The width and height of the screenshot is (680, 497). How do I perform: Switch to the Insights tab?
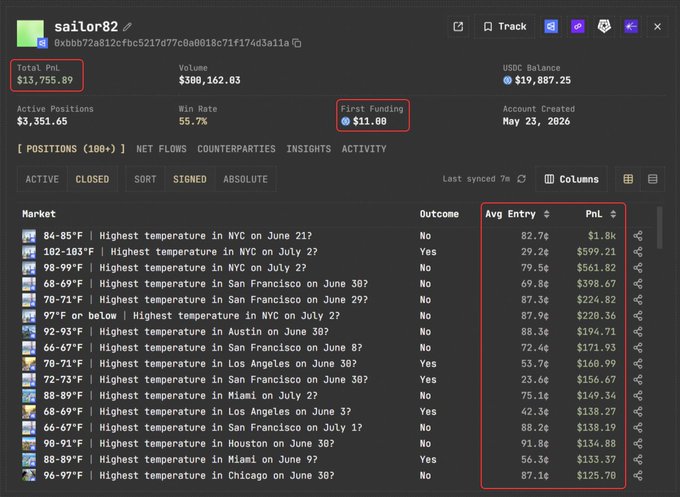click(x=308, y=149)
